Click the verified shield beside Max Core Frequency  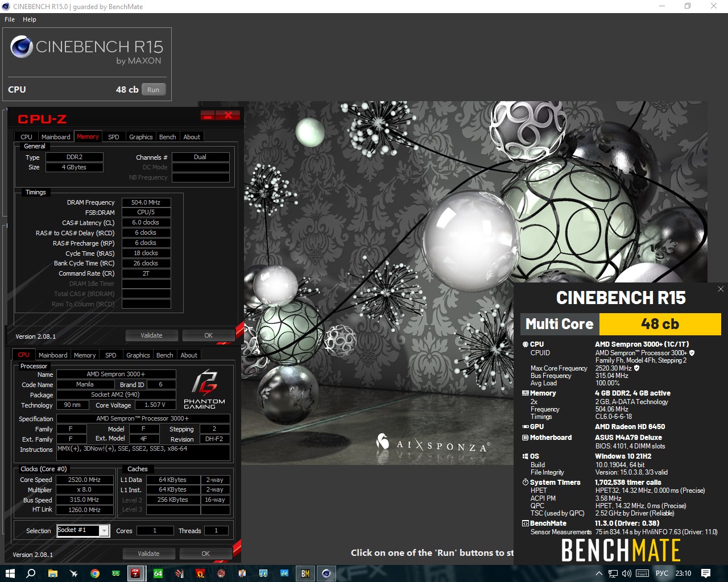click(636, 368)
